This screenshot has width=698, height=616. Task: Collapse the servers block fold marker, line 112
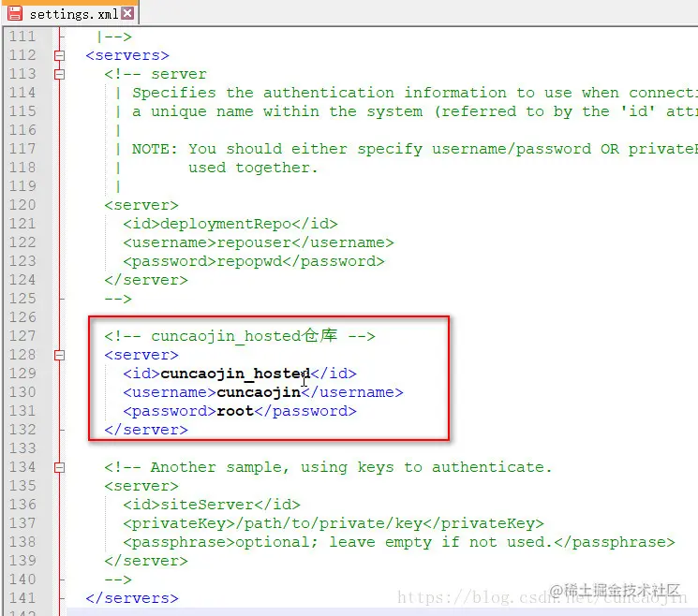click(x=59, y=55)
